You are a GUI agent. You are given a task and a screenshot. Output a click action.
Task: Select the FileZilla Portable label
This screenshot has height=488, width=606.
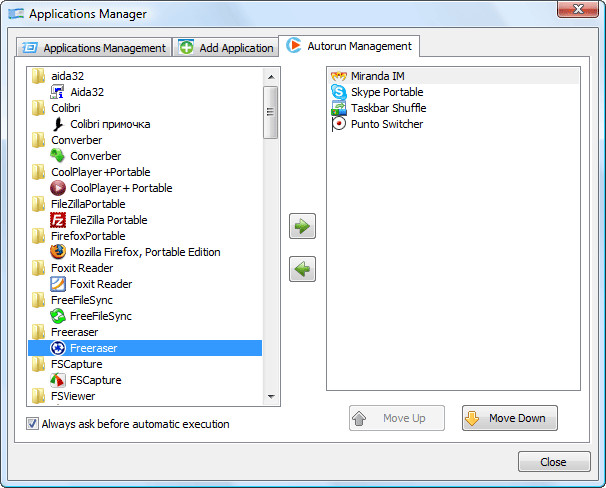coord(109,220)
